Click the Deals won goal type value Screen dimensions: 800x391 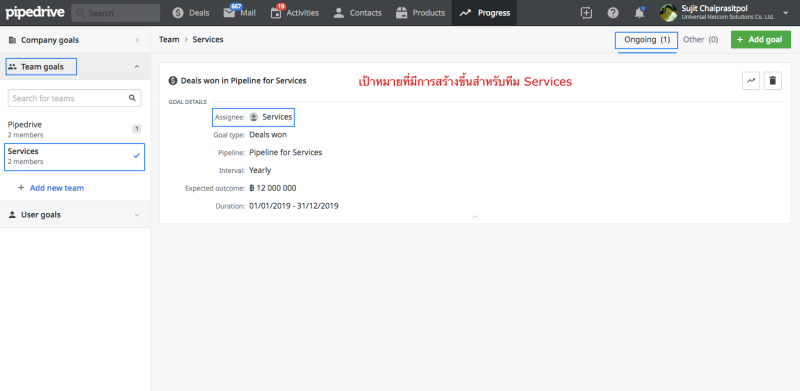(268, 135)
